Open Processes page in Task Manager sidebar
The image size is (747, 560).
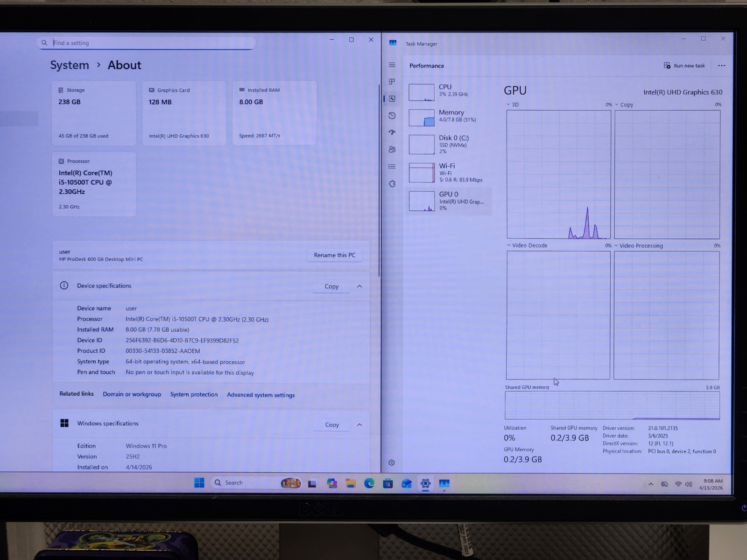(392, 82)
